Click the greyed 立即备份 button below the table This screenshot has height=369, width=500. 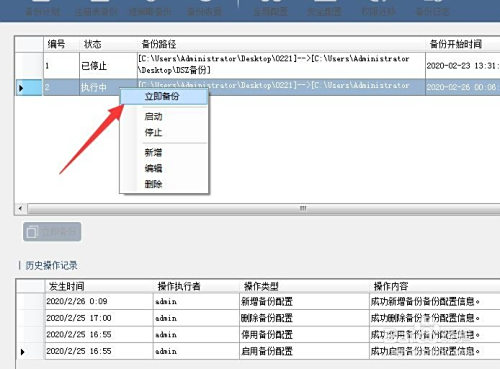tap(52, 232)
